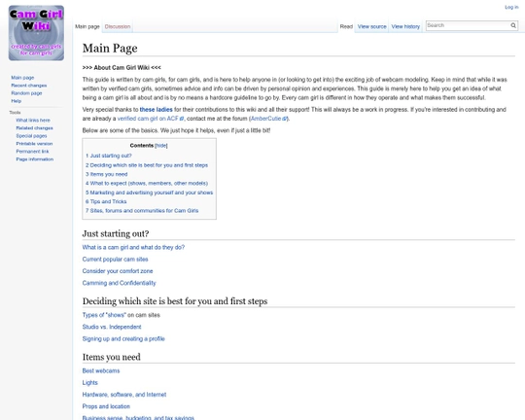The height and width of the screenshot is (420, 525).
Task: Open Studio vs. Independent link
Action: point(112,327)
